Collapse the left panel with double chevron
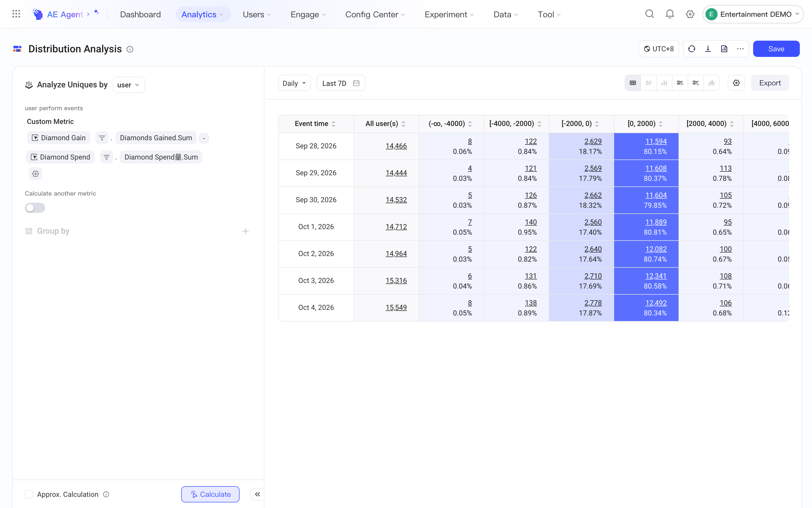Viewport: 812px width, 508px height. click(257, 494)
